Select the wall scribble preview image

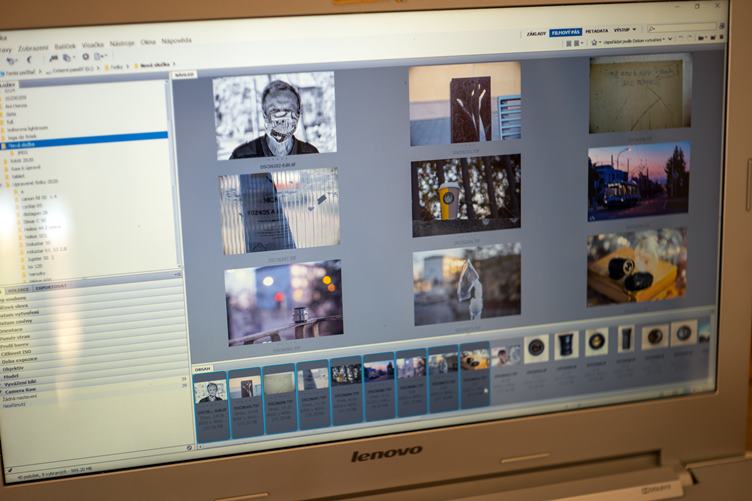[x=639, y=95]
